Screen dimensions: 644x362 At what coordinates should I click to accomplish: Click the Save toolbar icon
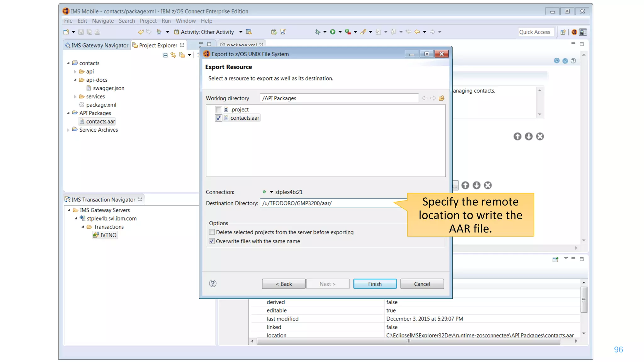click(x=81, y=32)
